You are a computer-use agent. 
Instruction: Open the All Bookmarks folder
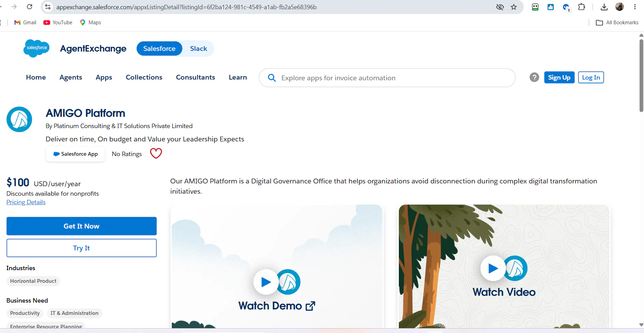(x=617, y=23)
